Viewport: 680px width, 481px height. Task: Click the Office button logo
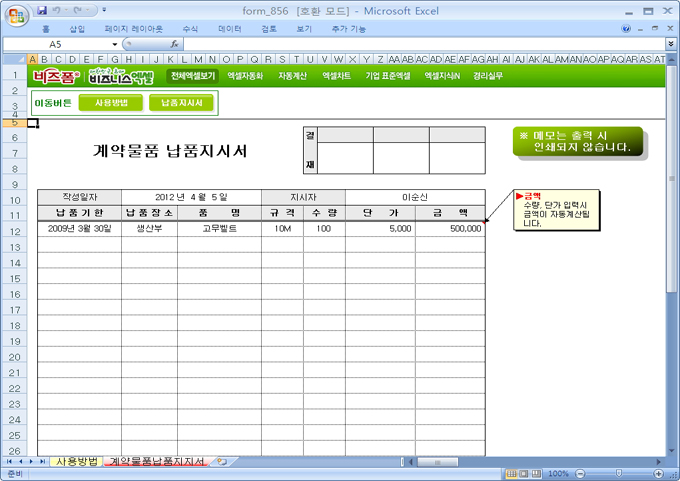(17, 14)
